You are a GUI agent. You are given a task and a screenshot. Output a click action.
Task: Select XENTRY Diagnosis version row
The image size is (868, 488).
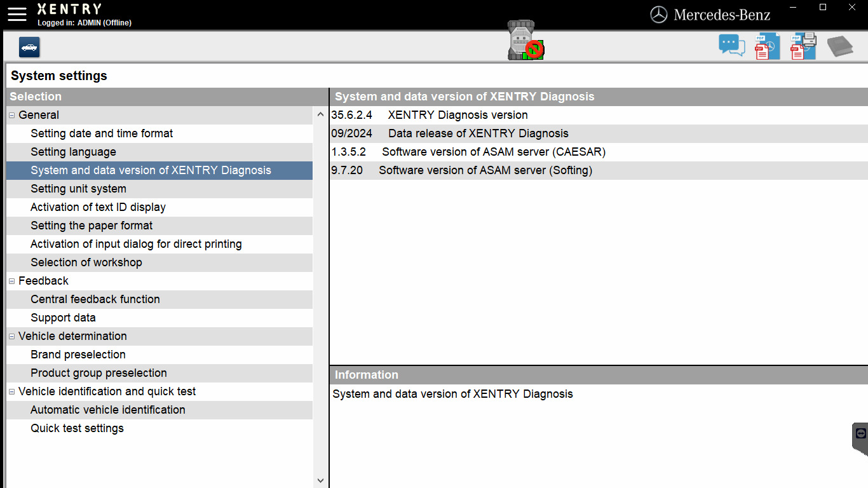(x=599, y=115)
